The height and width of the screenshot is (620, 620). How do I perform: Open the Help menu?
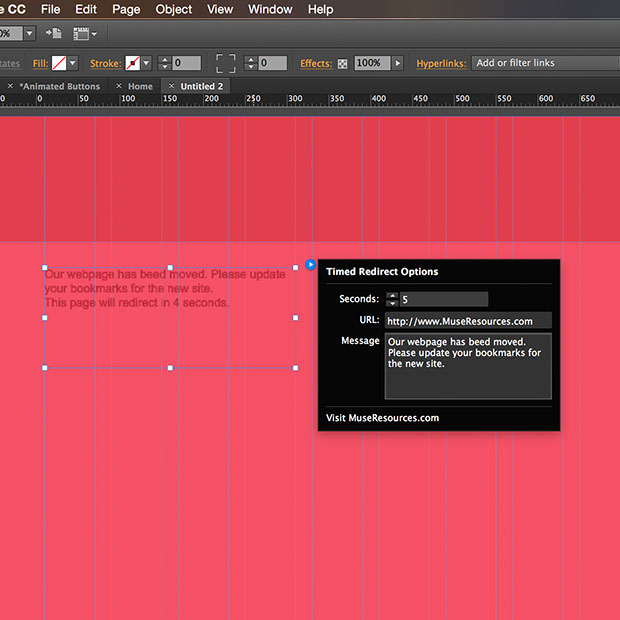[320, 9]
